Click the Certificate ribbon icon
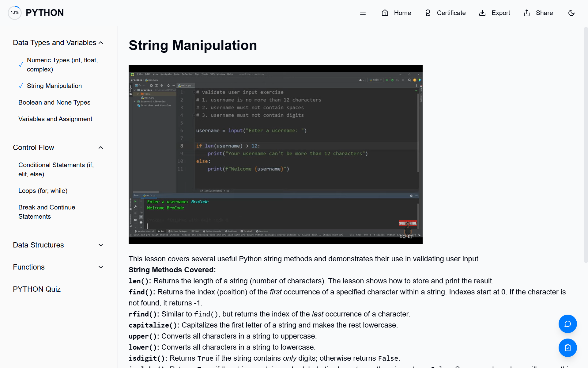 pyautogui.click(x=428, y=13)
